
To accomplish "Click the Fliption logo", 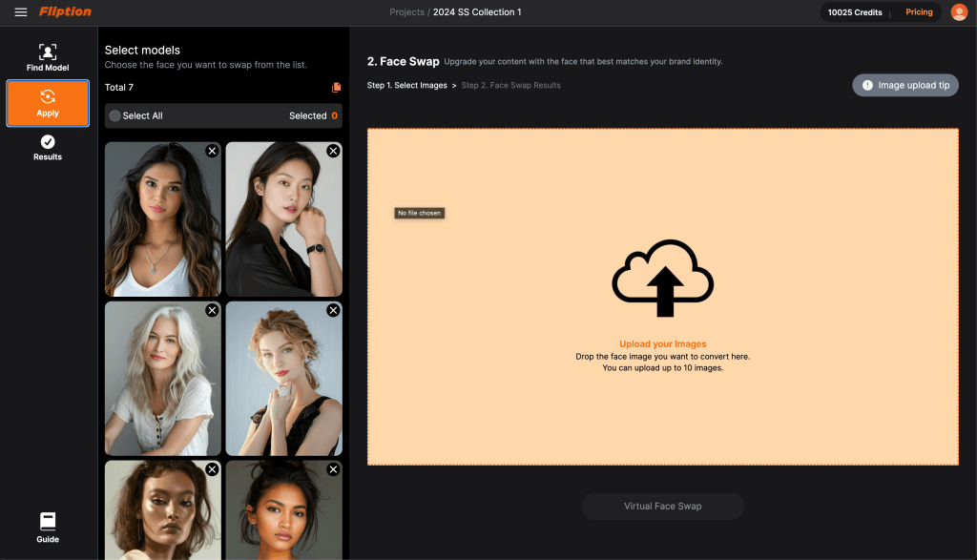I will coord(66,12).
